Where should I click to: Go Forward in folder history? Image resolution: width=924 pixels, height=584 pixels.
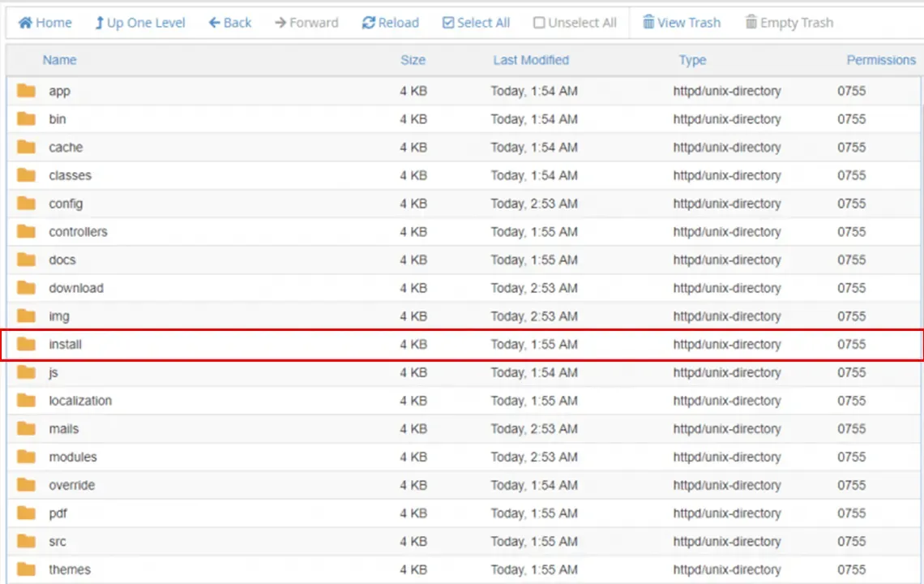306,23
